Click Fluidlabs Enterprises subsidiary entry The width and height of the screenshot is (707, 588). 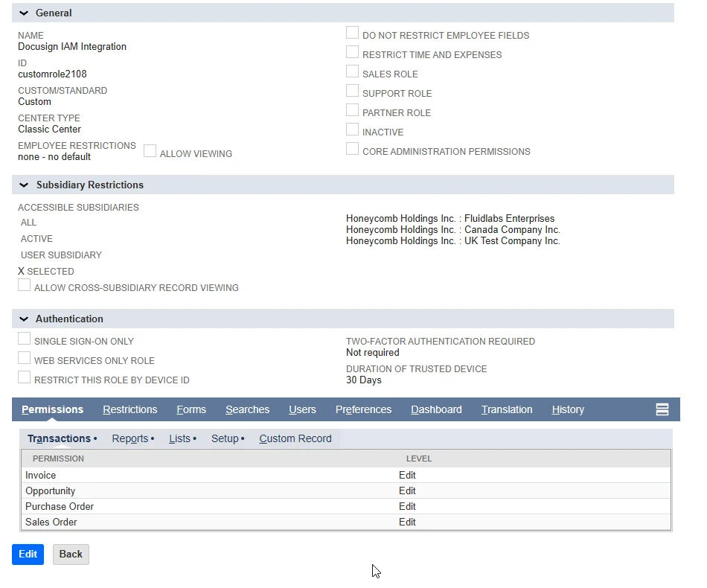coord(450,219)
